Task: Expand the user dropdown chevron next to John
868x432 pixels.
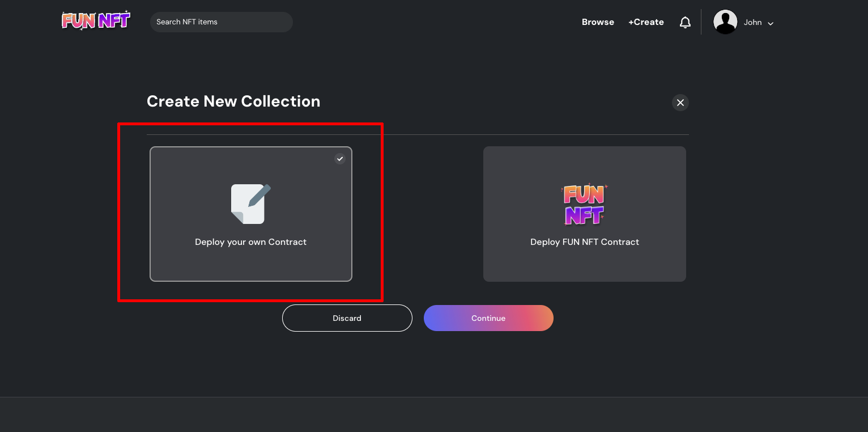Action: point(771,23)
